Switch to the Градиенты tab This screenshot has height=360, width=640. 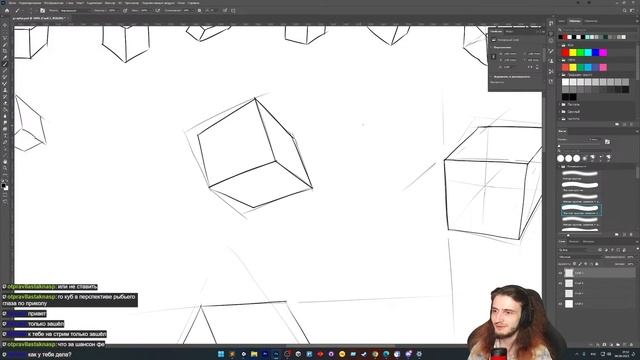pos(590,21)
